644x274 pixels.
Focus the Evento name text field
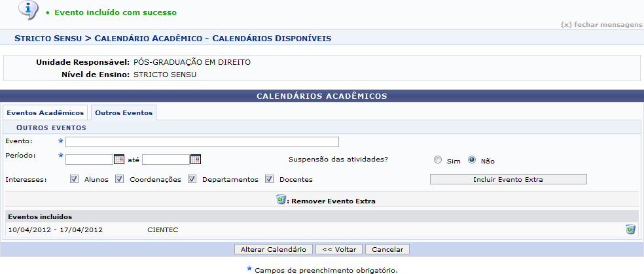coord(202,142)
